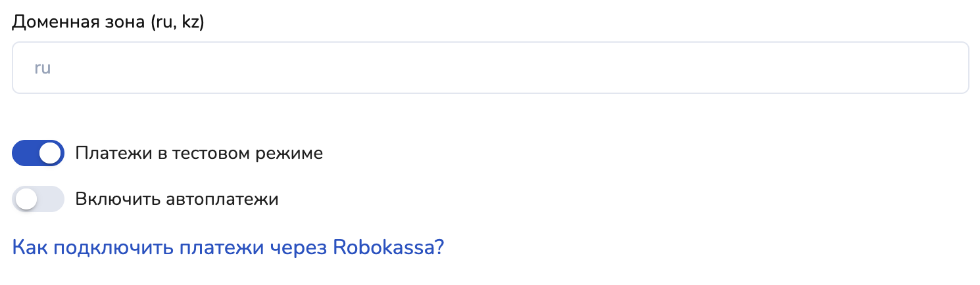Switch on the grey autopayments switch
980x285 pixels.
coord(38,199)
